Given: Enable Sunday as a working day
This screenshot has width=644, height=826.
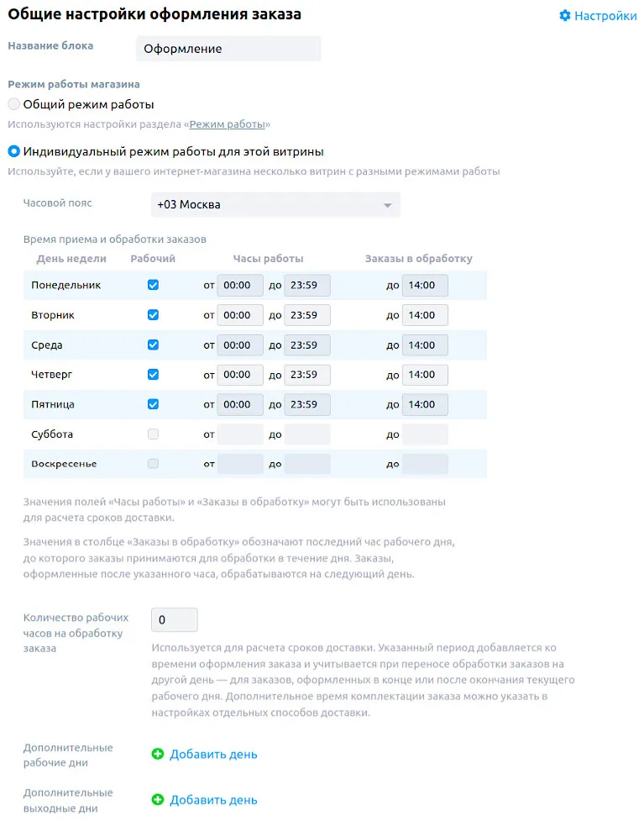Looking at the screenshot, I should coord(153,464).
